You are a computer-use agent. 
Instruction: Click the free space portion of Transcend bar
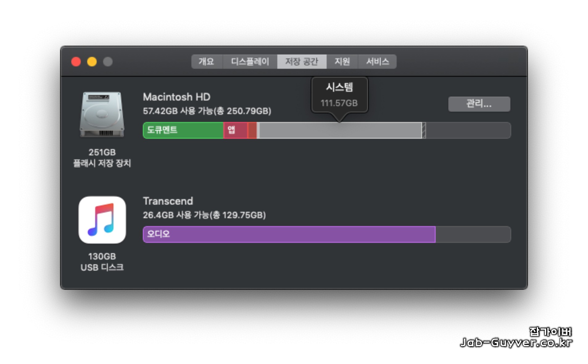pyautogui.click(x=473, y=234)
